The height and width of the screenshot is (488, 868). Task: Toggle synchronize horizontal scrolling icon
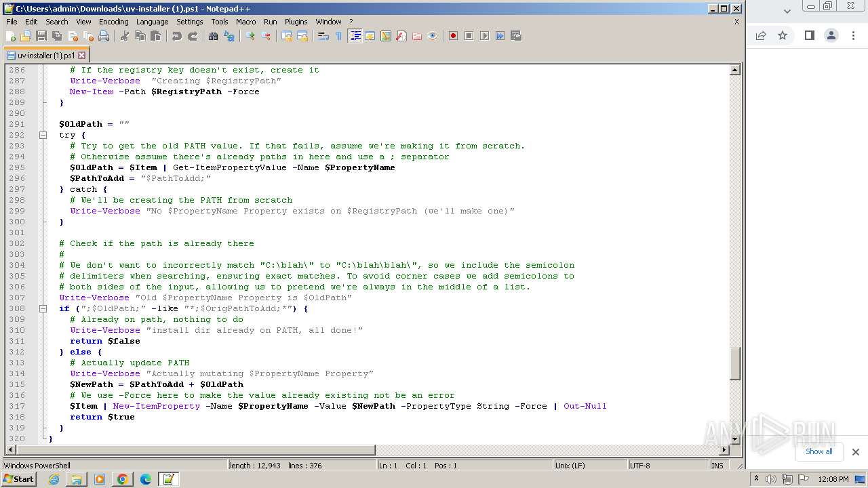click(x=302, y=36)
